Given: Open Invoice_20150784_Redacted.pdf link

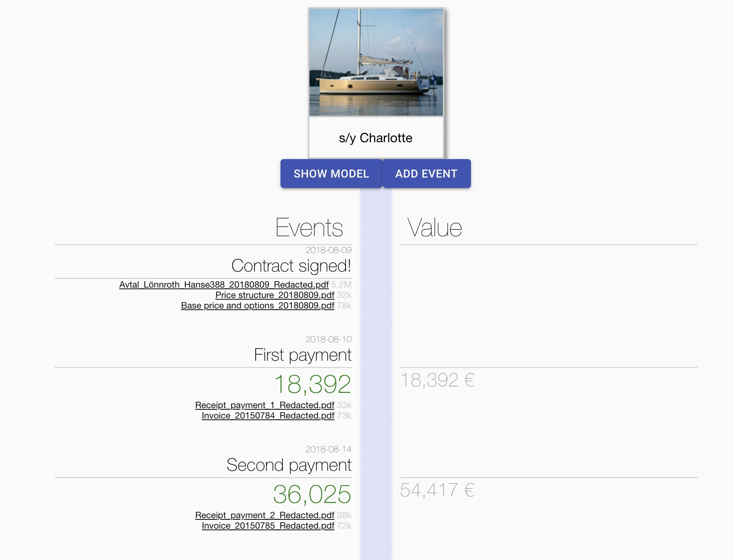Looking at the screenshot, I should click(x=268, y=416).
